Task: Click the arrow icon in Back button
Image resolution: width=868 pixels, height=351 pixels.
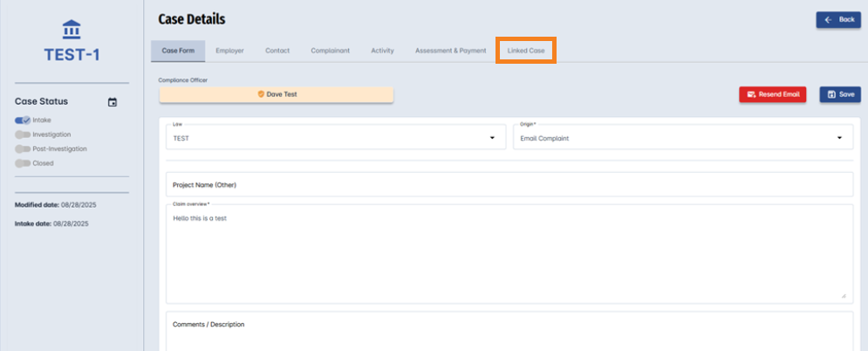Action: pyautogui.click(x=828, y=20)
